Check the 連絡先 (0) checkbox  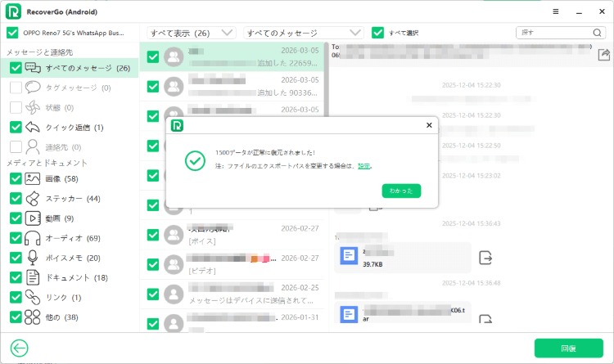tap(16, 147)
